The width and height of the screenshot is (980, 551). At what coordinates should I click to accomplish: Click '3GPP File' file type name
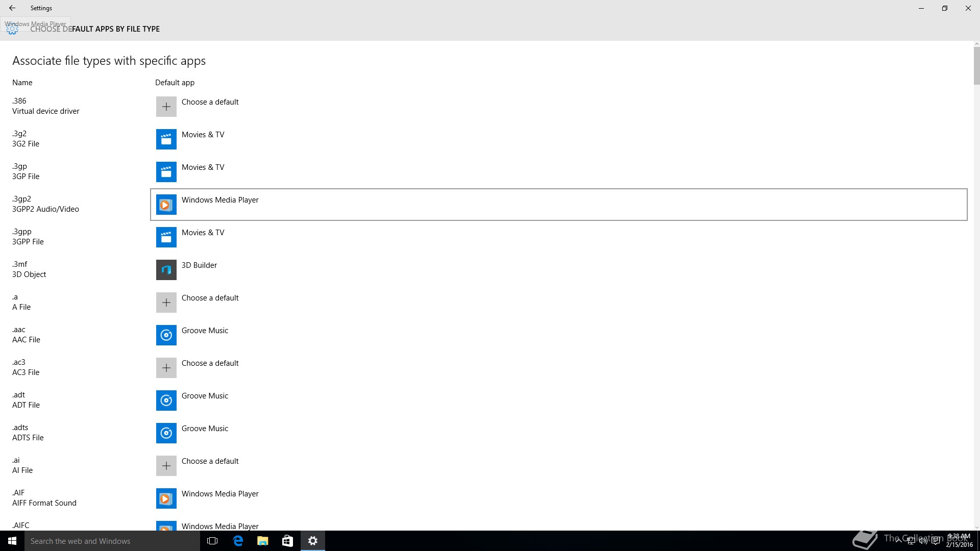[28, 242]
